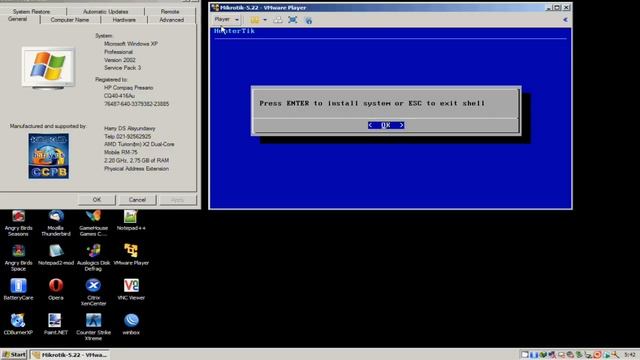Image resolution: width=640 pixels, height=360 pixels.
Task: Select the Citrix XenCenter desktop icon
Action: [x=93, y=293]
